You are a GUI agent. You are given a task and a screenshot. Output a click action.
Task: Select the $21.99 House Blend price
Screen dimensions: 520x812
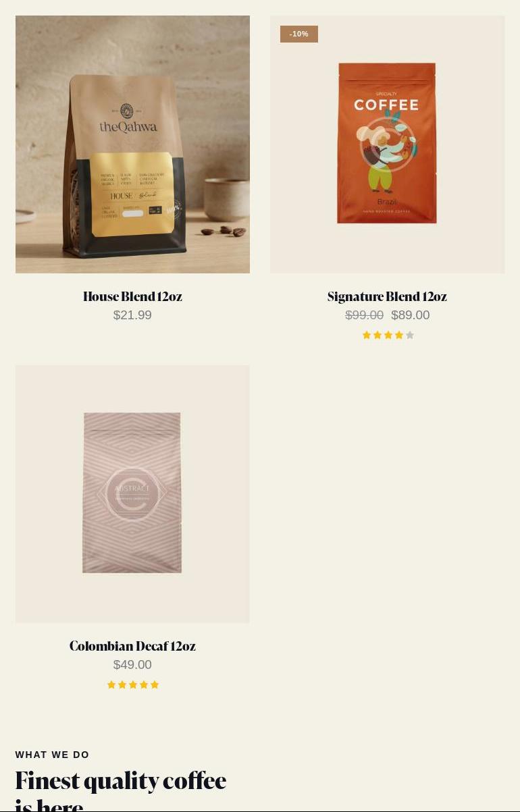pos(132,315)
